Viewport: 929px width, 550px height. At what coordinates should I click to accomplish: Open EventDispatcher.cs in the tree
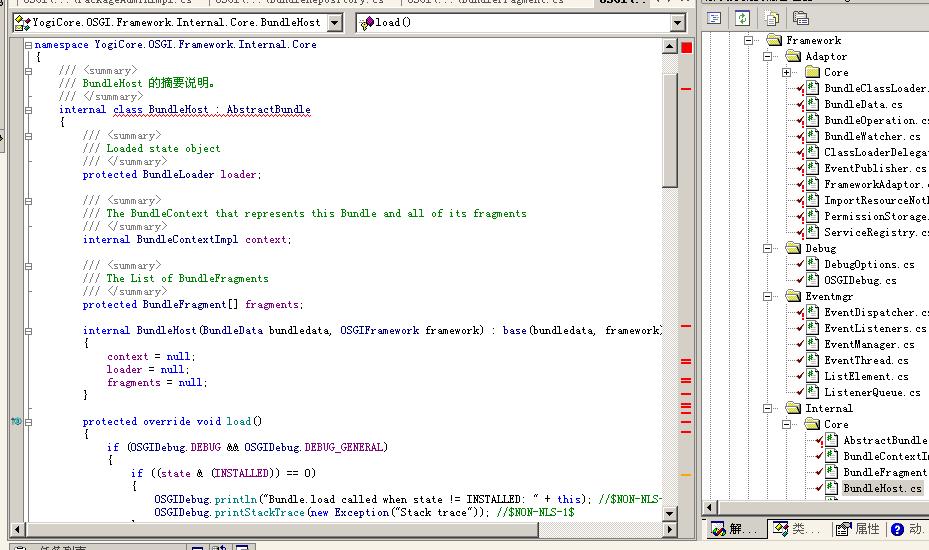point(876,312)
